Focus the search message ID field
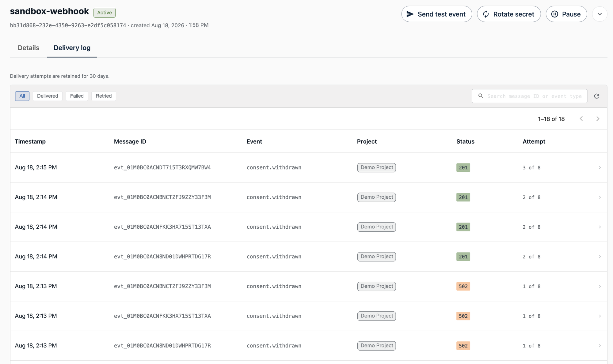The image size is (613, 364). (529, 96)
